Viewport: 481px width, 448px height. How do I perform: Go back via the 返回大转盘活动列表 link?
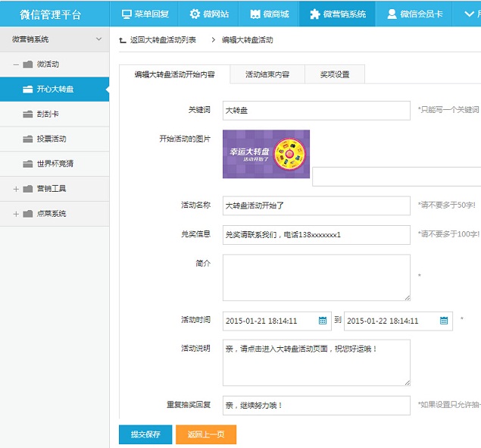(163, 40)
